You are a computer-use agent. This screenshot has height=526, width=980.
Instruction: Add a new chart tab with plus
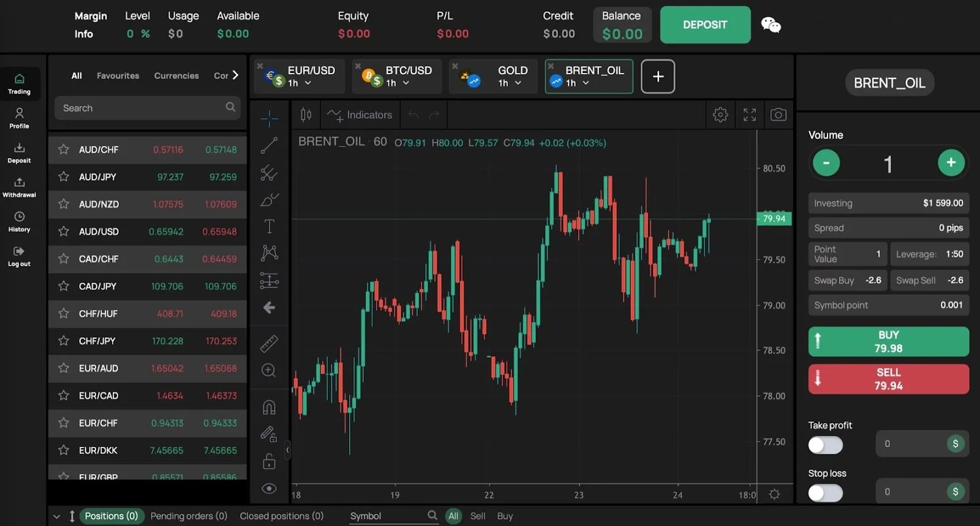tap(658, 76)
